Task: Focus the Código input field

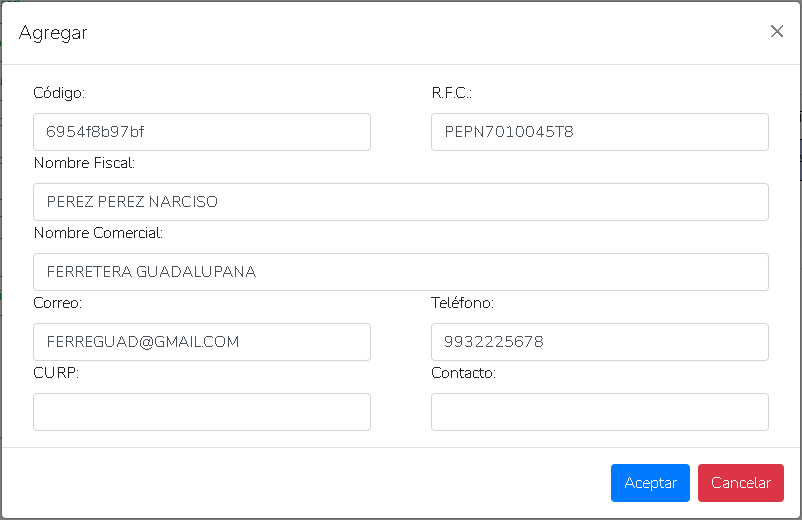Action: [x=201, y=132]
